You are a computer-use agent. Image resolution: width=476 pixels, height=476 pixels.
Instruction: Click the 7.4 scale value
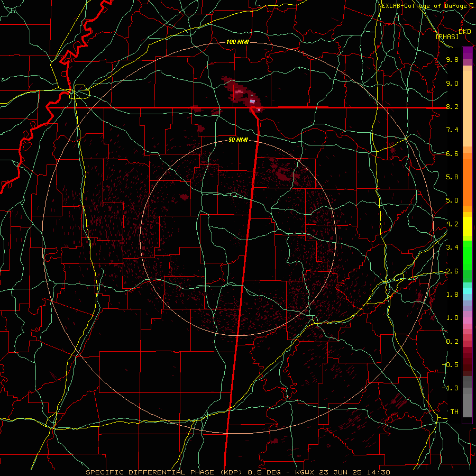click(452, 130)
